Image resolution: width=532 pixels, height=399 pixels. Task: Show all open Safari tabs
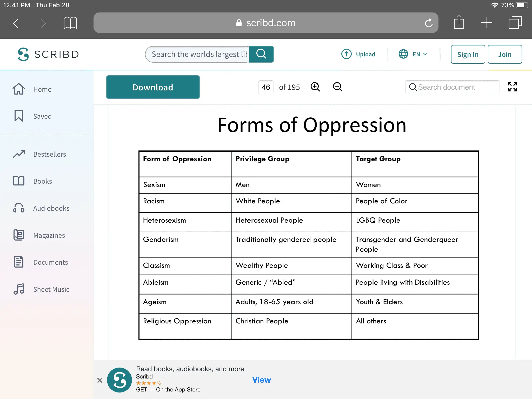click(515, 23)
